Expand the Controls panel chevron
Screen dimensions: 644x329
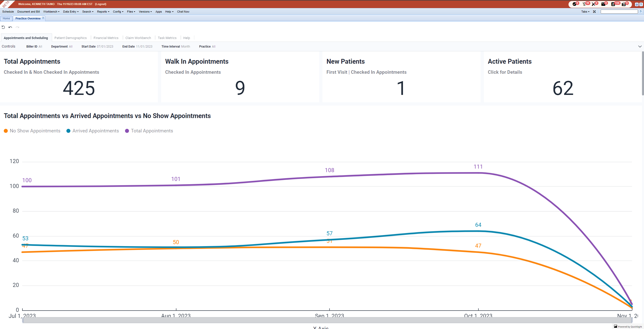(640, 46)
